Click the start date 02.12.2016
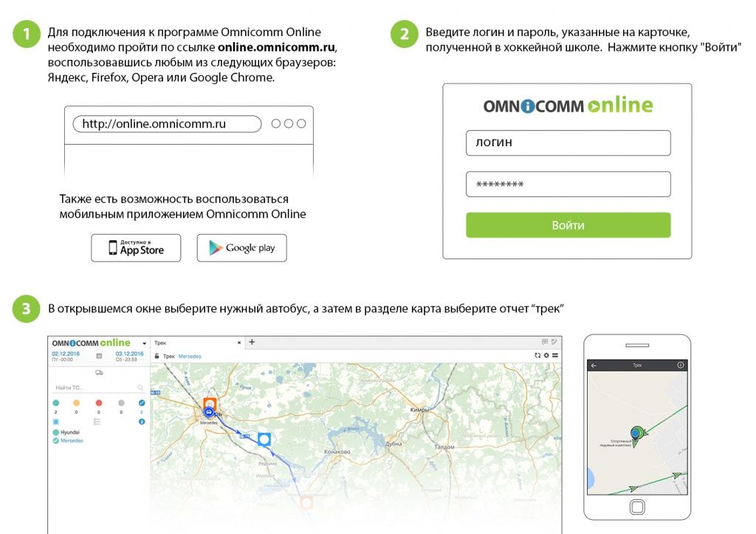Image resolution: width=756 pixels, height=534 pixels. click(66, 354)
